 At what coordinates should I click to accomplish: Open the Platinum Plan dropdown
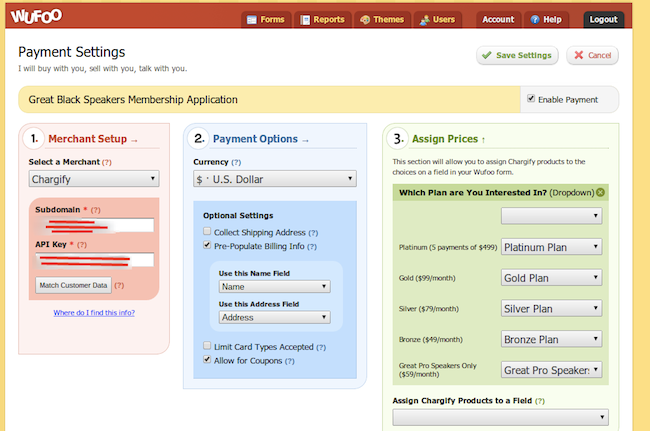[551, 247]
